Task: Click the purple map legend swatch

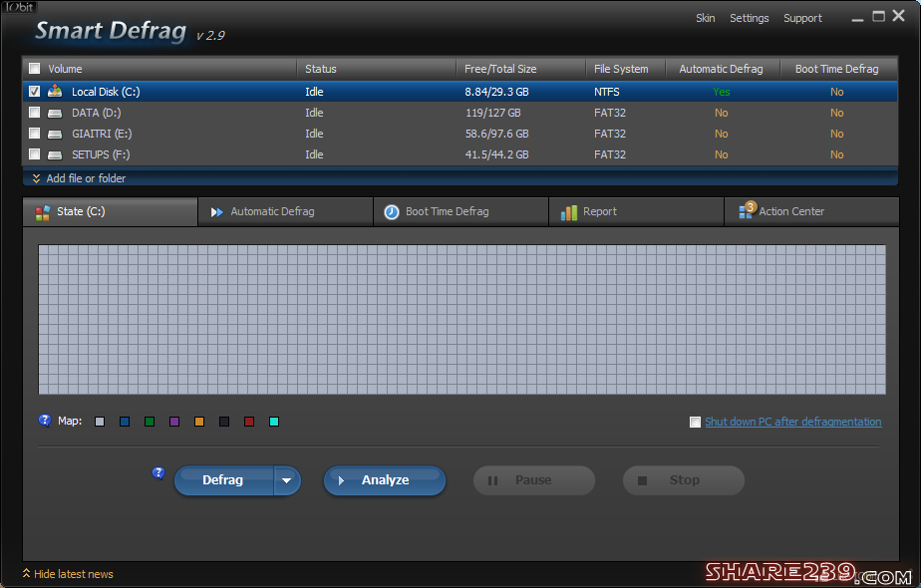Action: 174,422
